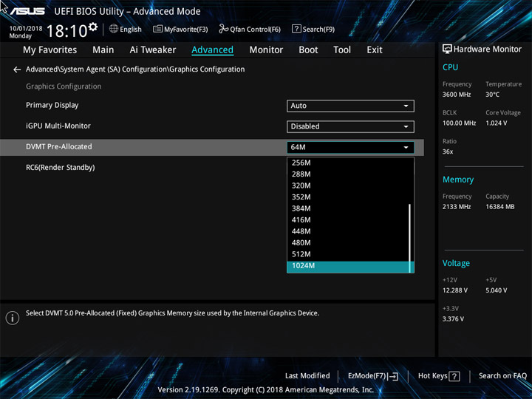Click the Voltage heading in Hardware Monitor
This screenshot has height=399, width=532.
point(456,263)
